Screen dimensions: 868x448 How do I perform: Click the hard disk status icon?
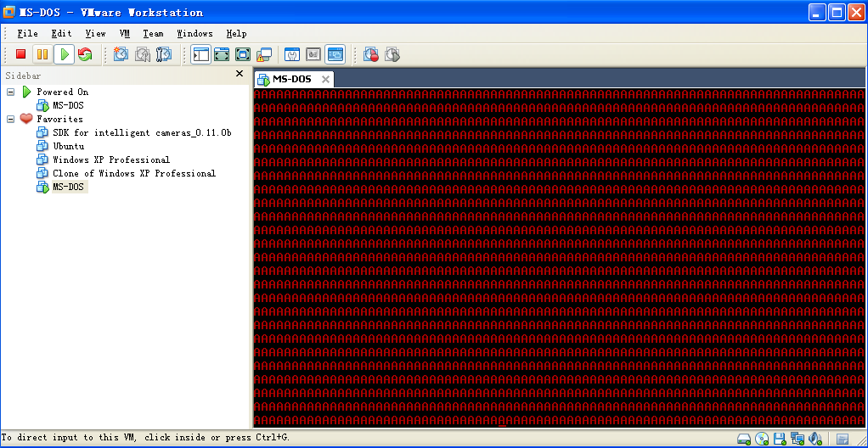pyautogui.click(x=745, y=440)
